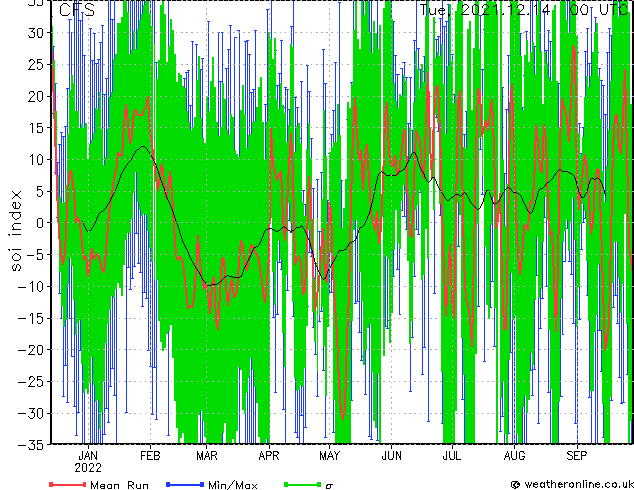Image resolution: width=634 pixels, height=490 pixels.
Task: Click the y-axis value -35
Action: tap(31, 445)
